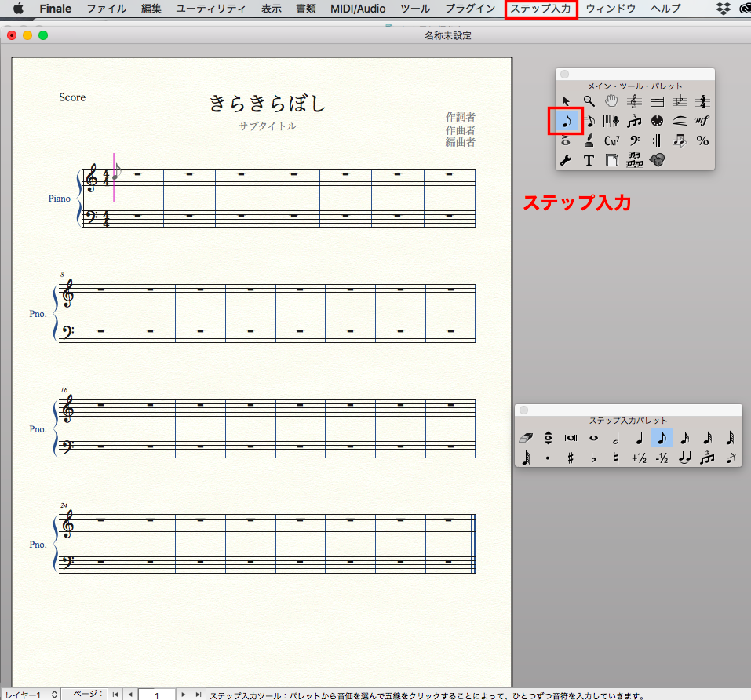Open the ユーティリティ menu
The width and height of the screenshot is (751, 700).
211,9
